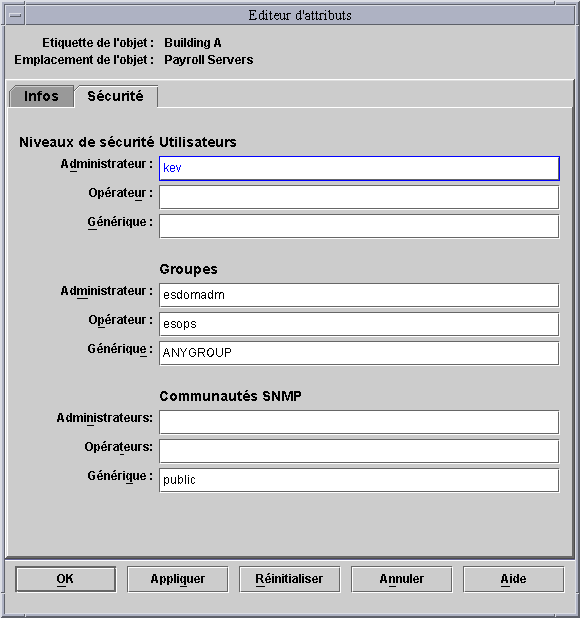This screenshot has width=580, height=618.
Task: Click the SNMP Générique field with public
Action: click(x=359, y=480)
